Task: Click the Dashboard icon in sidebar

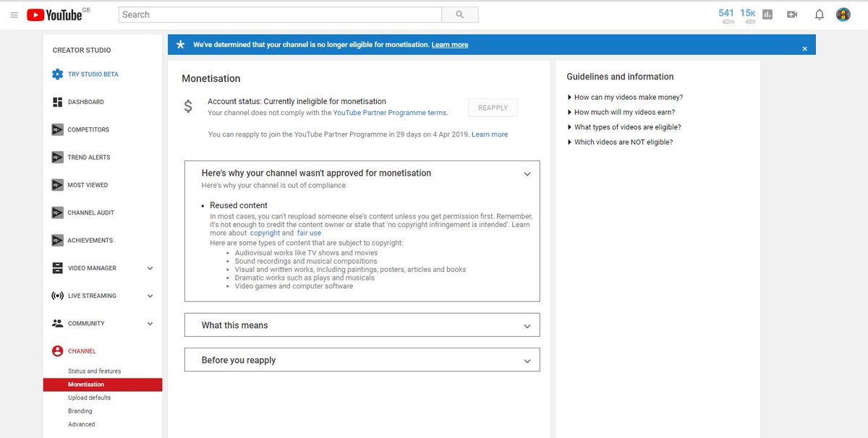Action: pyautogui.click(x=58, y=102)
